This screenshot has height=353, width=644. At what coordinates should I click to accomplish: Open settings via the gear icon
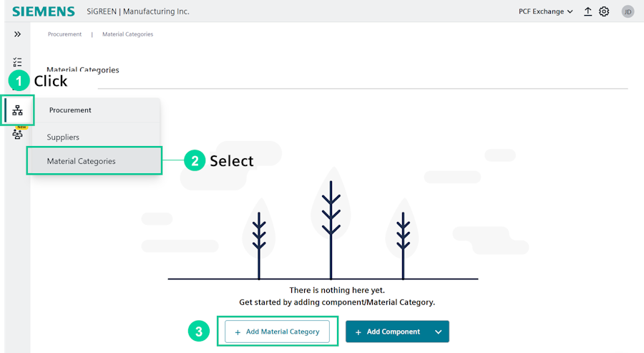604,11
